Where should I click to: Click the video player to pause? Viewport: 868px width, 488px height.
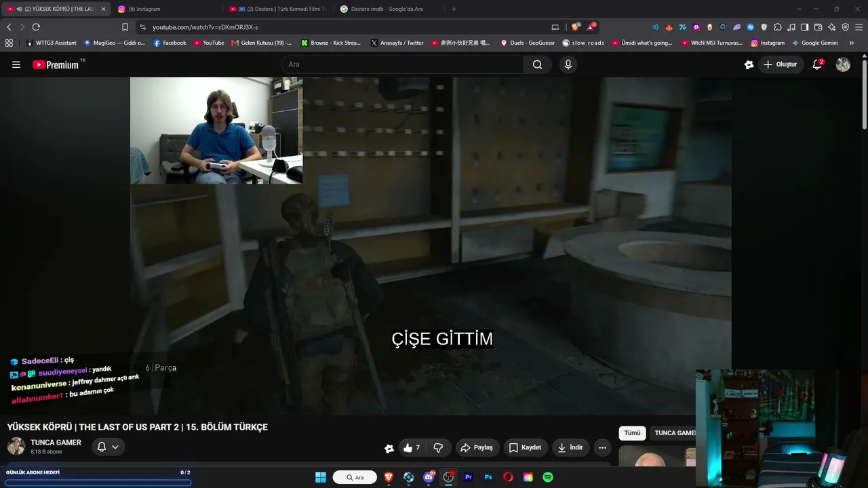click(431, 245)
